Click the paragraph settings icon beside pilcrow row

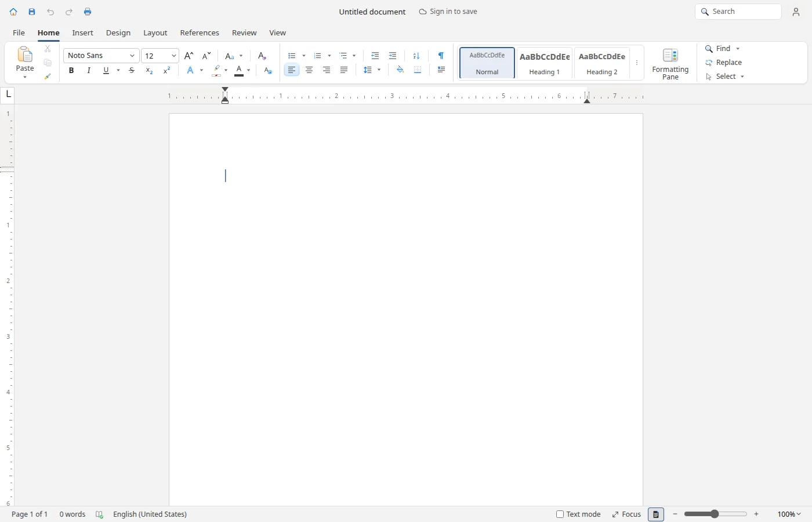tap(441, 70)
